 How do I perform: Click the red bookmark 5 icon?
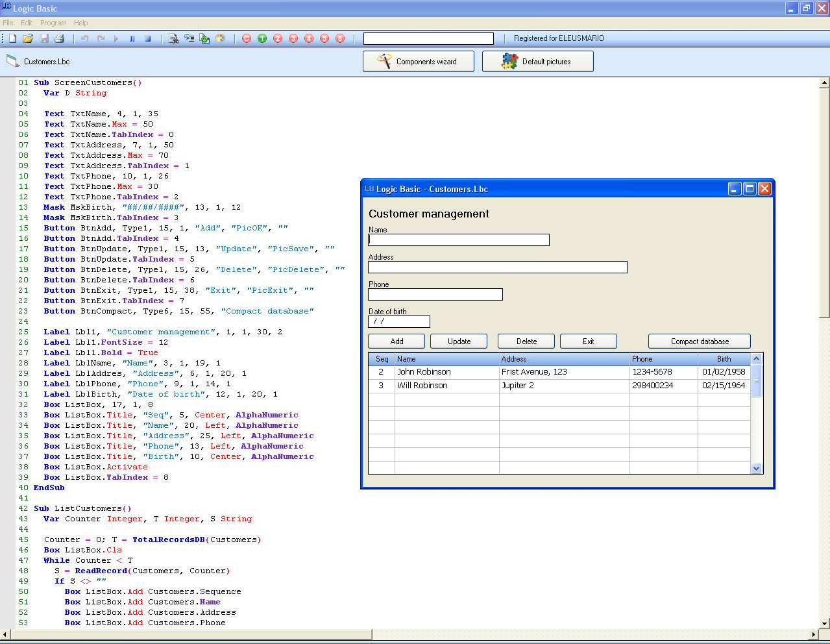pyautogui.click(x=324, y=39)
